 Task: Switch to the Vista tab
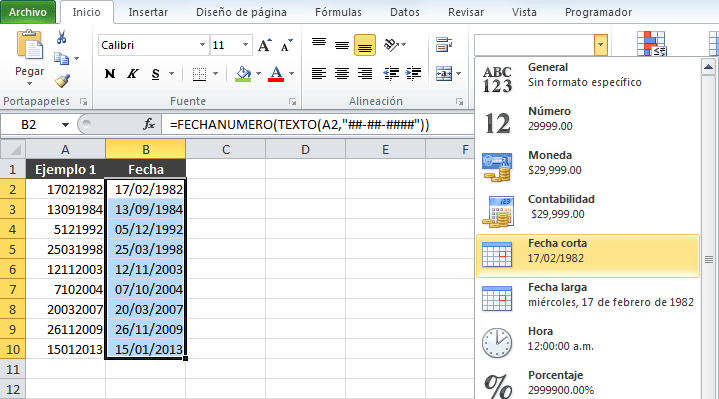pyautogui.click(x=524, y=12)
